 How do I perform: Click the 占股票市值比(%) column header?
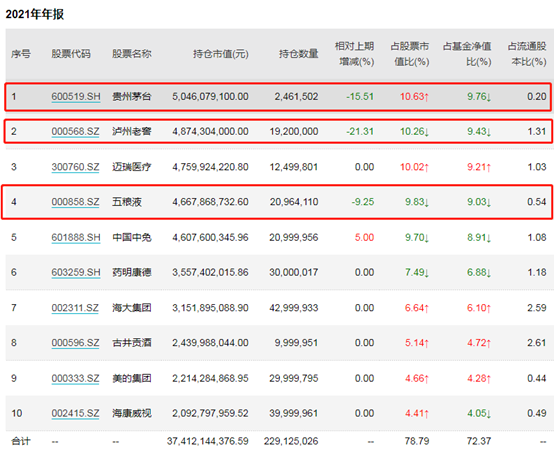pyautogui.click(x=410, y=54)
